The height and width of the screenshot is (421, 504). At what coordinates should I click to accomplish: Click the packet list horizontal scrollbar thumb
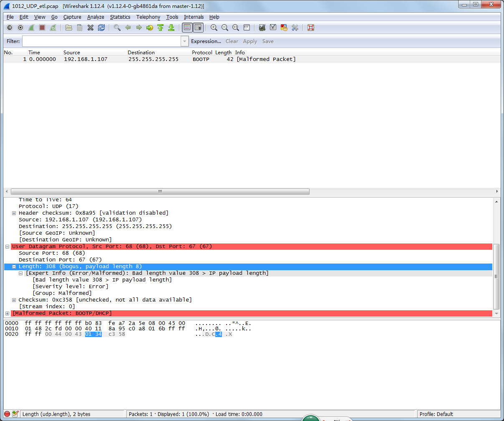tap(159, 191)
